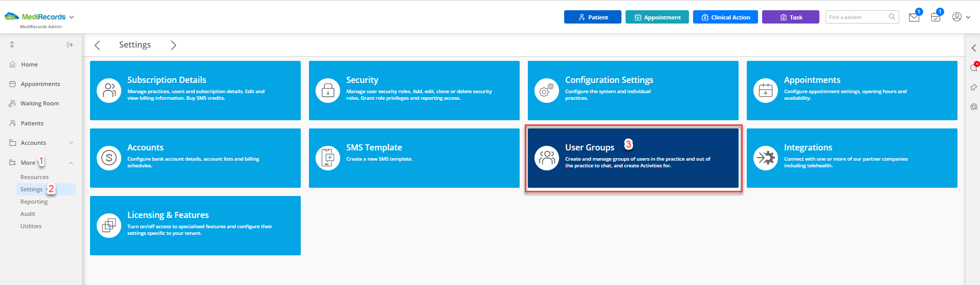Open Appointments in the sidebar
The width and height of the screenshot is (980, 285).
pyautogui.click(x=40, y=84)
